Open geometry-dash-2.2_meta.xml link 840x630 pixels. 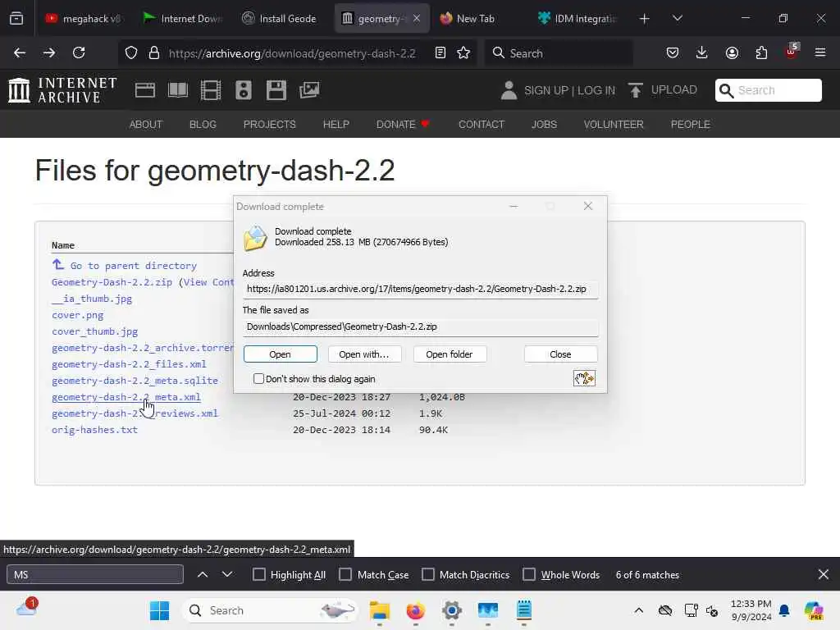(x=126, y=397)
